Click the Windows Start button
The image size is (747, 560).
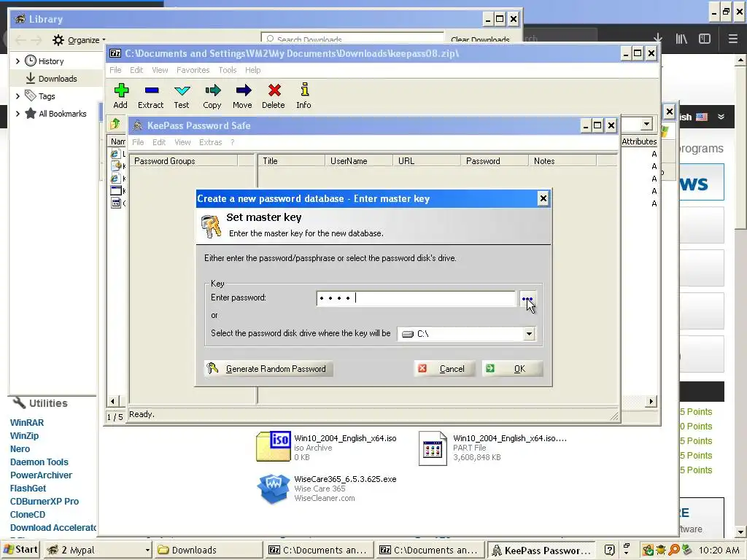click(20, 550)
